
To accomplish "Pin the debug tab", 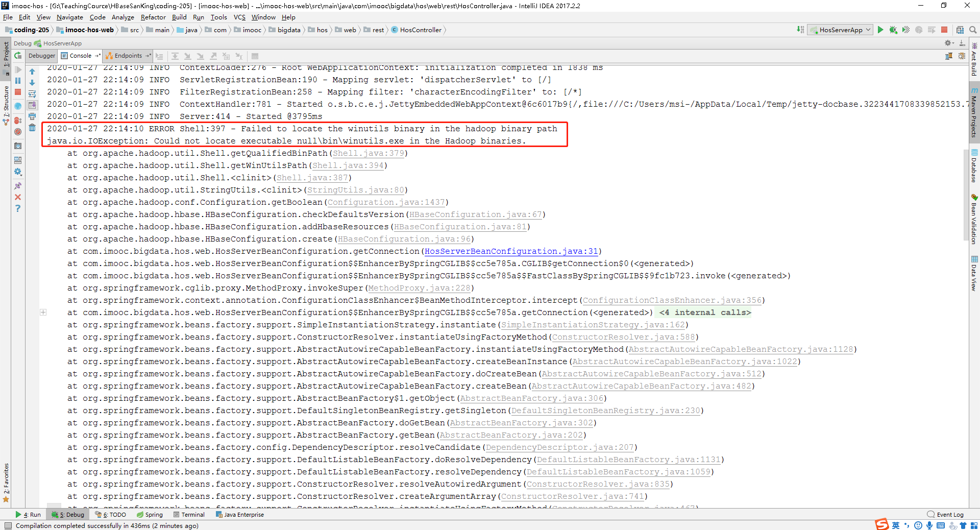I will point(18,186).
